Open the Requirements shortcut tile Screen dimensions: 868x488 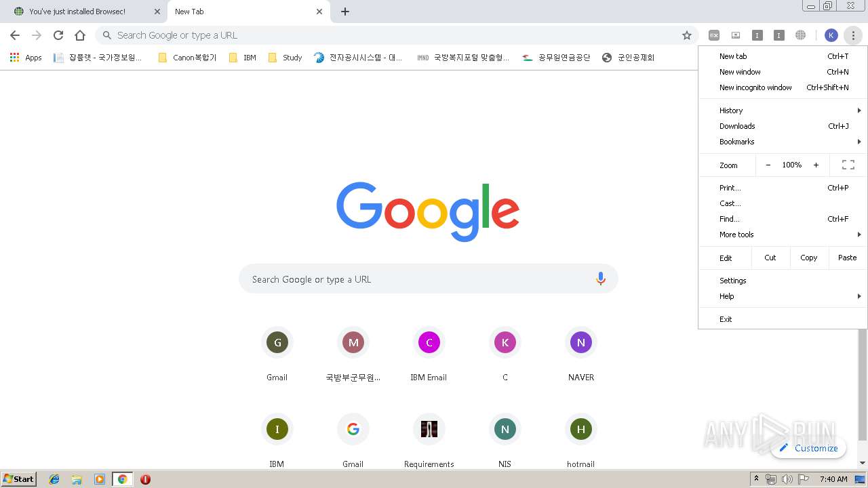coord(429,441)
